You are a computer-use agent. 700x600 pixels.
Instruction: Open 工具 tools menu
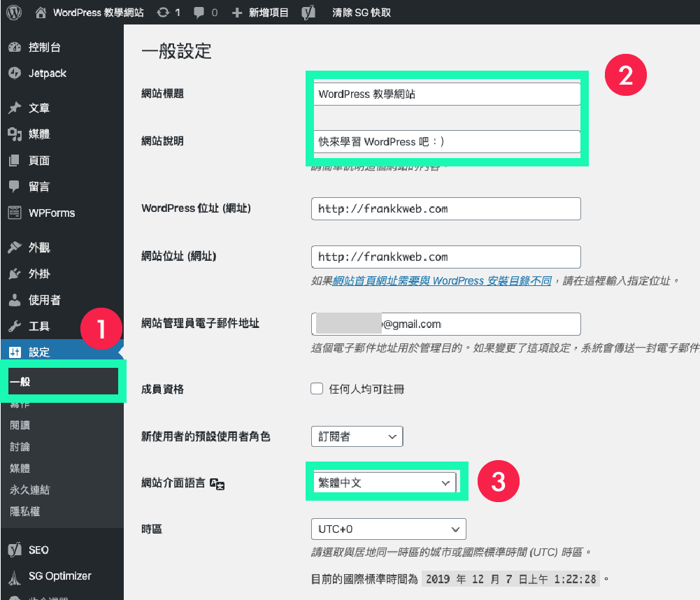point(39,326)
